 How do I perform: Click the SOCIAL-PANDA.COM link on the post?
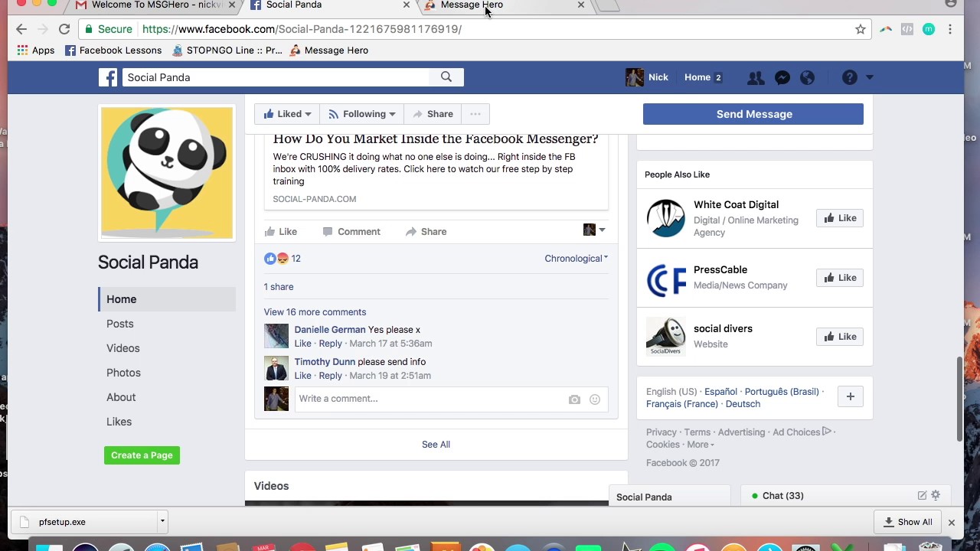coord(315,199)
